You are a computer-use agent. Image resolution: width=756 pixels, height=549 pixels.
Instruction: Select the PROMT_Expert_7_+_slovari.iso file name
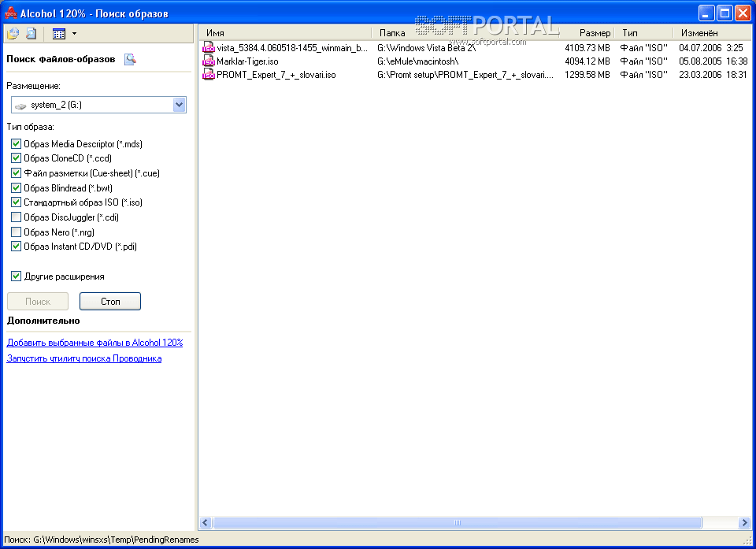[276, 75]
